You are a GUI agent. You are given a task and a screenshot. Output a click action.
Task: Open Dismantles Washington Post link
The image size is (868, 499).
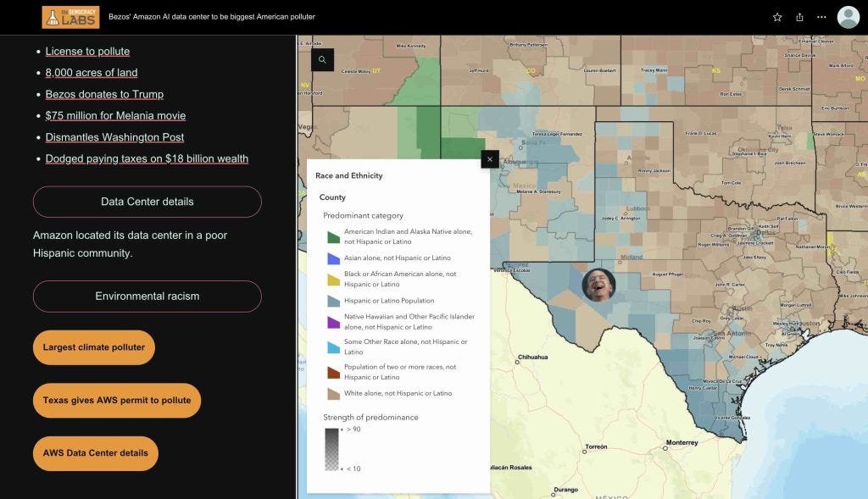[114, 137]
